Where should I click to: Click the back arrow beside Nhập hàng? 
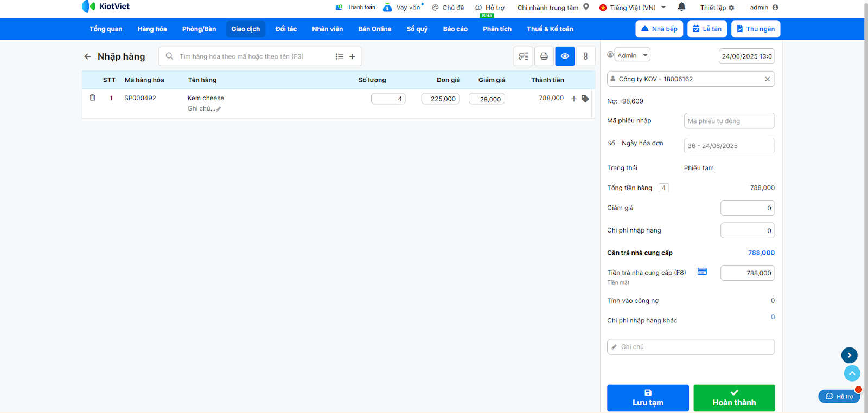tap(87, 56)
